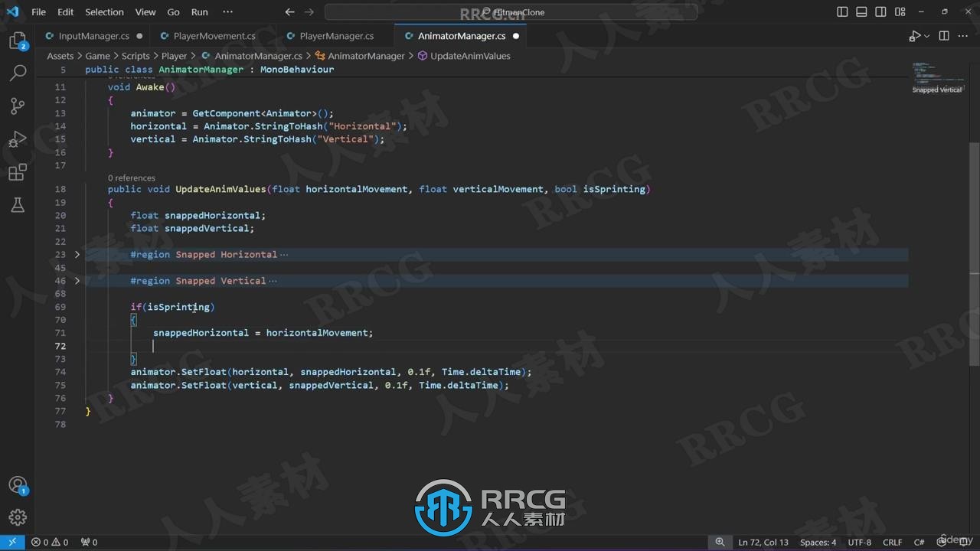
Task: Click the Run file play icon
Action: [914, 36]
